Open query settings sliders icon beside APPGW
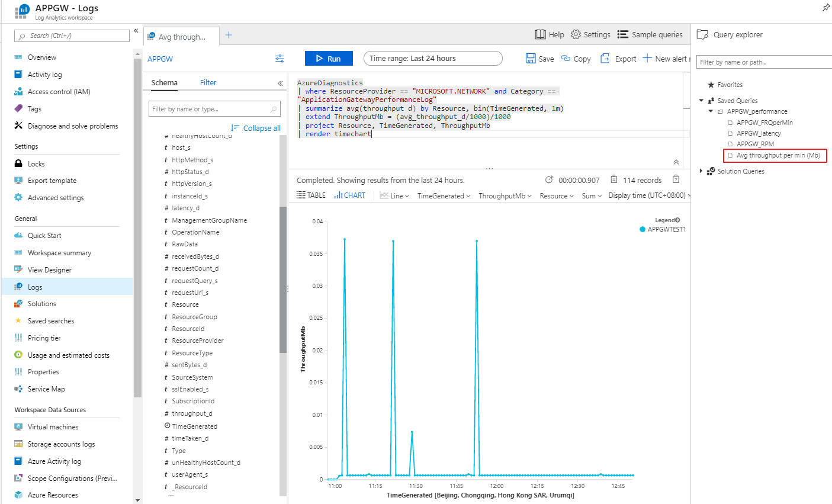 280,59
